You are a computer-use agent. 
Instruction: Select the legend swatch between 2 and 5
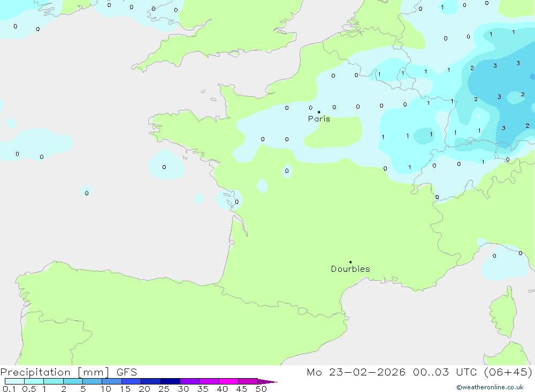click(73, 381)
